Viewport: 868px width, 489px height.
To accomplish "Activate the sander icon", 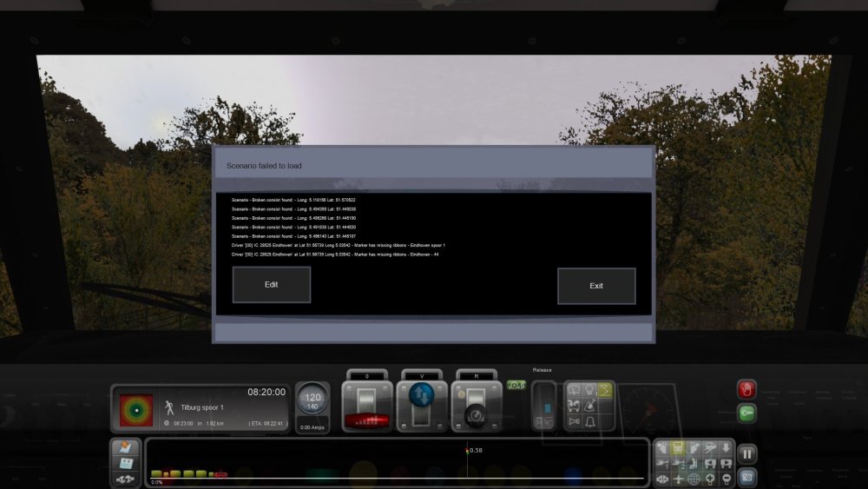I will (589, 406).
